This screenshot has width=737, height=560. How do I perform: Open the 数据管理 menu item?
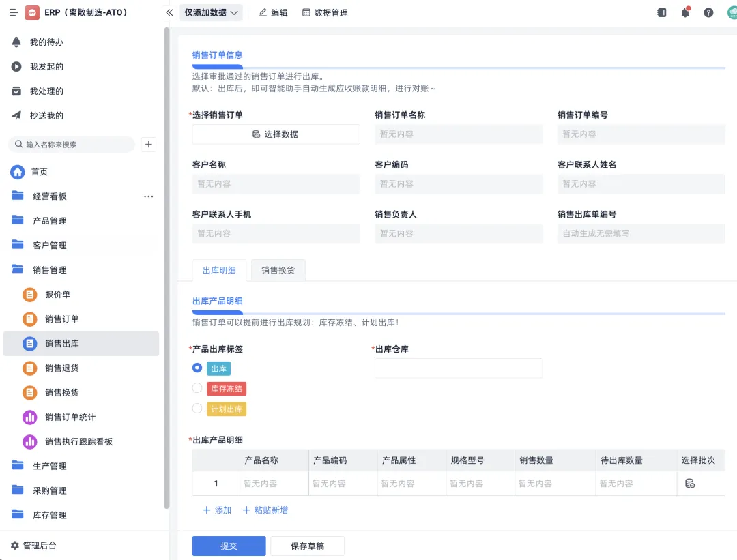click(325, 13)
